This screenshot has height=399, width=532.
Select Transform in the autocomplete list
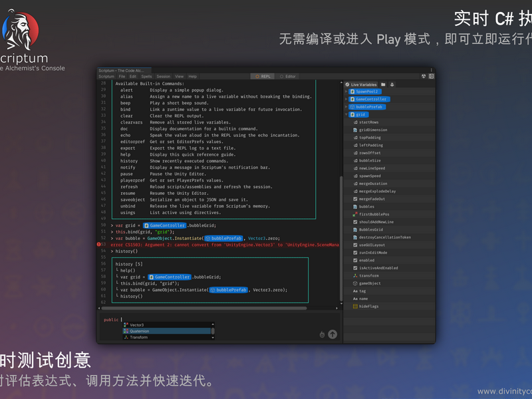pyautogui.click(x=167, y=337)
